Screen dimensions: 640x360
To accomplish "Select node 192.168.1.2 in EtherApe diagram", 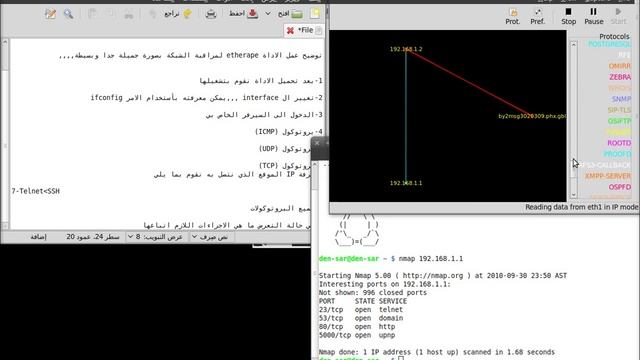I will [406, 49].
